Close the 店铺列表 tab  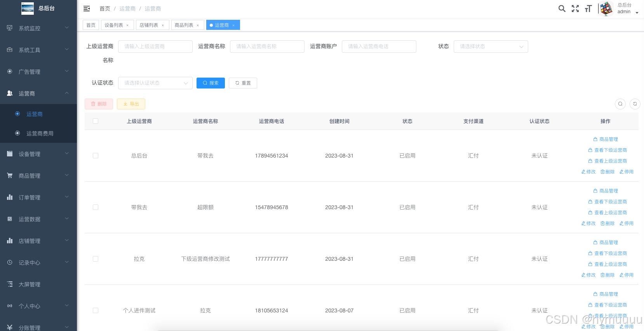163,25
